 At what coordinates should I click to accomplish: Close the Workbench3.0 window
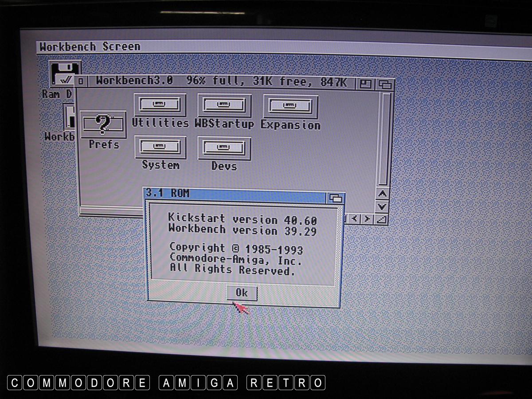[x=81, y=82]
